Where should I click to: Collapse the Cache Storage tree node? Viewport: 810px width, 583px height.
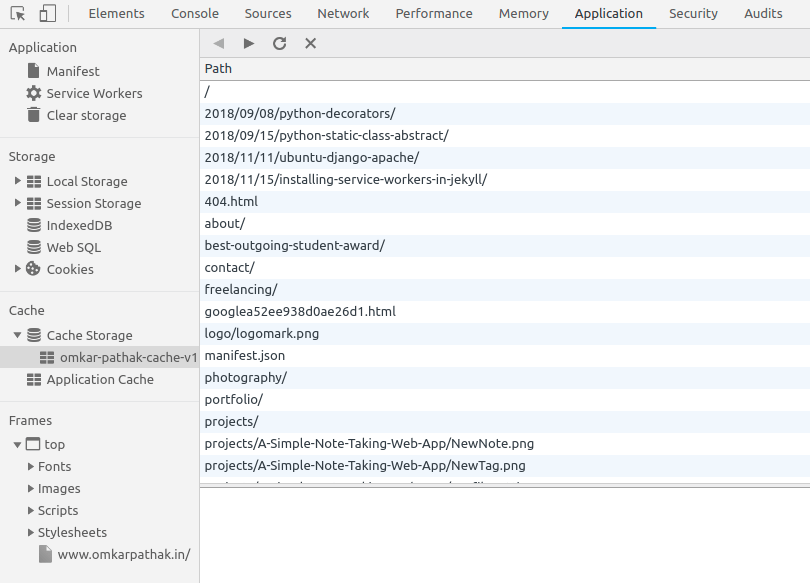pyautogui.click(x=18, y=335)
